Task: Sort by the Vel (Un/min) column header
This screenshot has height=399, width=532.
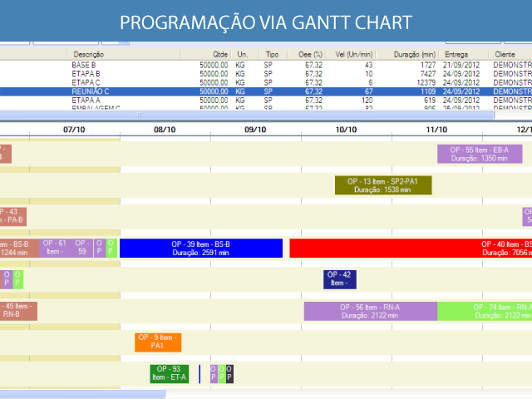Action: pos(351,54)
